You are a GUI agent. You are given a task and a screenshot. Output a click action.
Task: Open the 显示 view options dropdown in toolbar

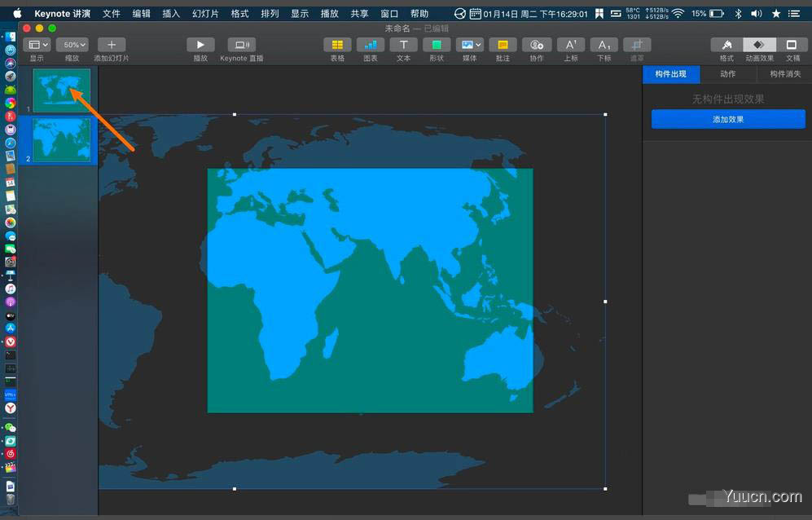pyautogui.click(x=37, y=45)
